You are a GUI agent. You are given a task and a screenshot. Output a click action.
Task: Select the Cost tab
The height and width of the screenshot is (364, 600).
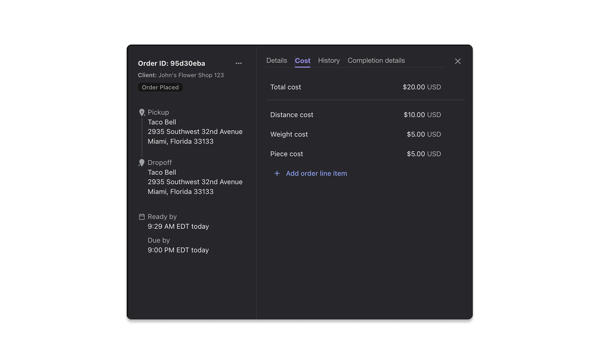pos(302,61)
